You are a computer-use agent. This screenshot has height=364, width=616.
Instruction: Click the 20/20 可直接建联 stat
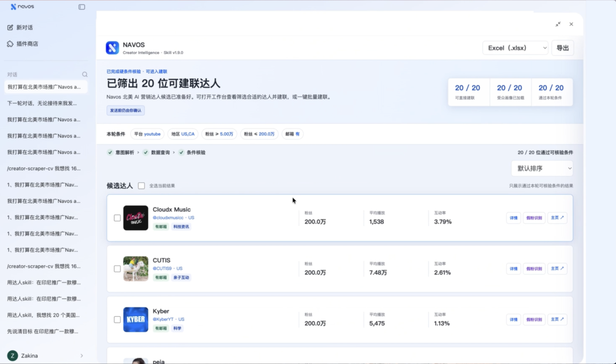click(468, 92)
